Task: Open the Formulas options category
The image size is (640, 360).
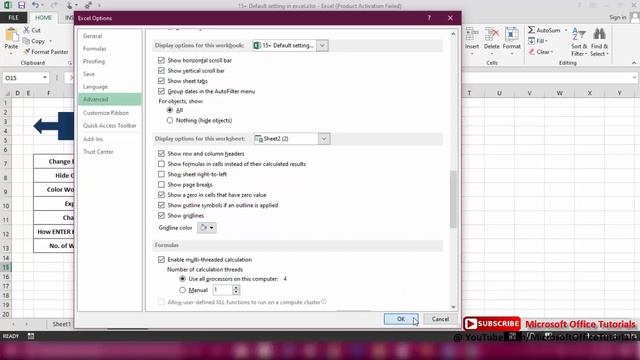Action: (110, 49)
